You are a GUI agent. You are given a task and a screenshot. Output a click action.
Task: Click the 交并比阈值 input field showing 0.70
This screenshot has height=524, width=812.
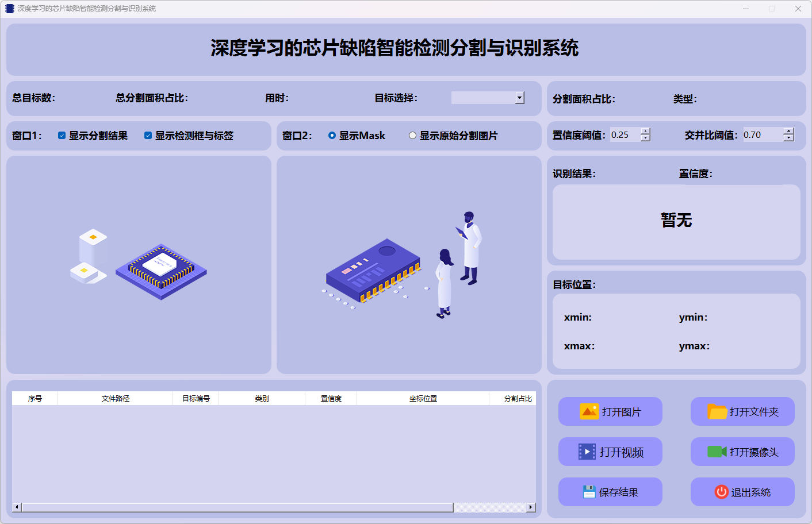pyautogui.click(x=763, y=134)
